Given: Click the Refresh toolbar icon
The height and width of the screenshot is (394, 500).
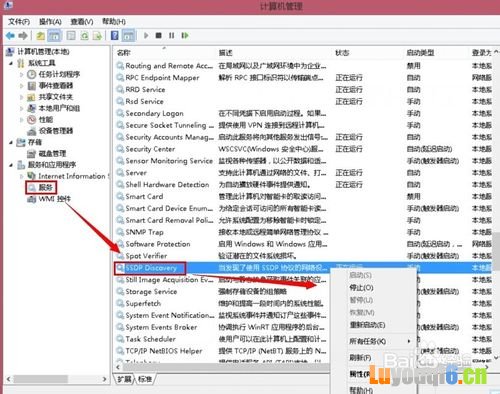Looking at the screenshot, I should [84, 36].
